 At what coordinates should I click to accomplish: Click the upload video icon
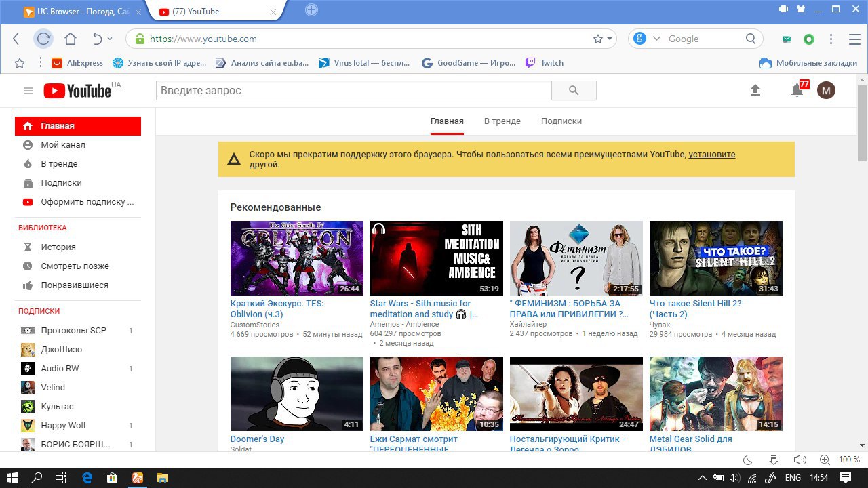click(x=755, y=90)
